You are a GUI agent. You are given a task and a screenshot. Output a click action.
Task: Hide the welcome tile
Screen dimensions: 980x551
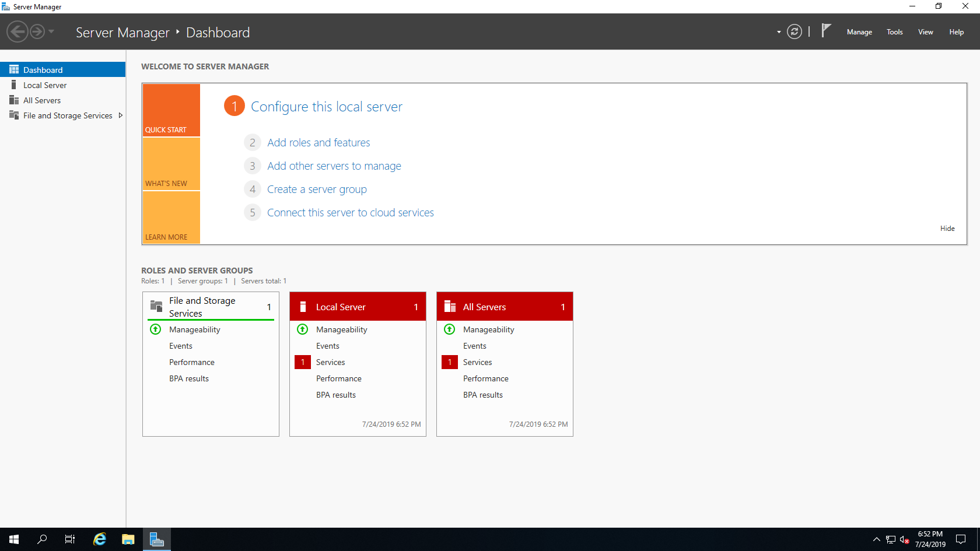point(947,229)
